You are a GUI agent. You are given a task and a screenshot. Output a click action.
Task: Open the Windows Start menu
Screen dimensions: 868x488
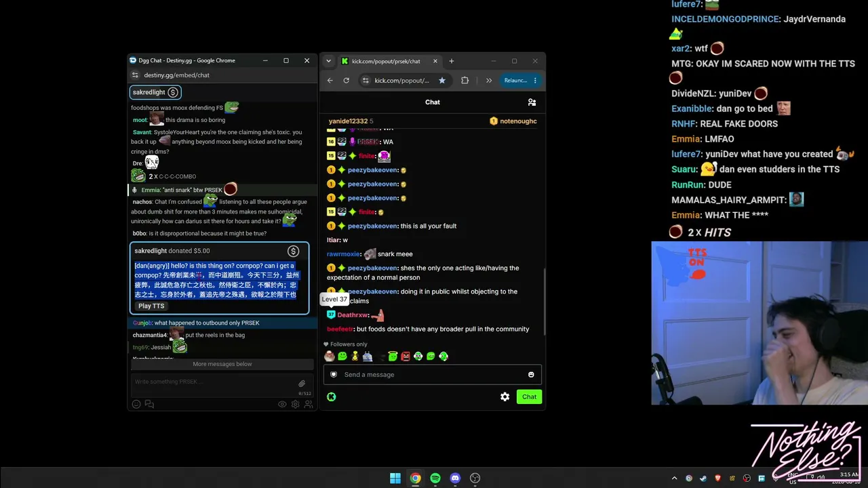point(395,478)
